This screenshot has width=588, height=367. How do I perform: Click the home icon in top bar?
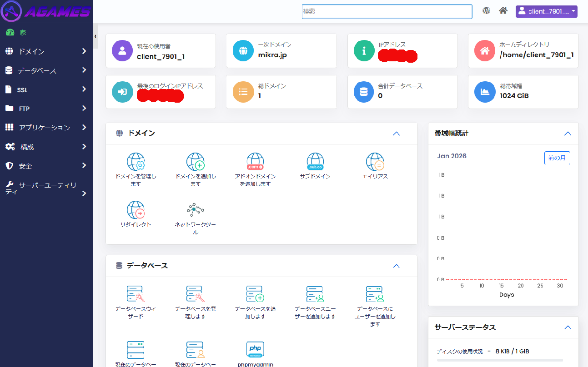coord(503,11)
